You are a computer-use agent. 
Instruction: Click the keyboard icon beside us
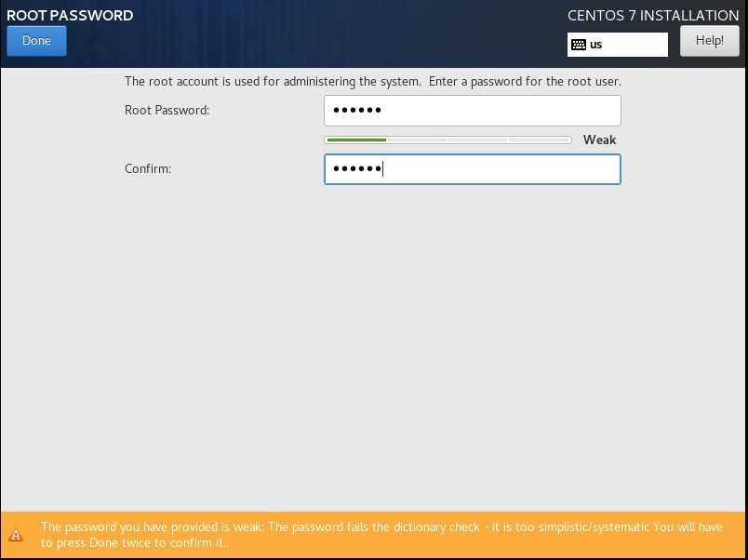tap(578, 45)
